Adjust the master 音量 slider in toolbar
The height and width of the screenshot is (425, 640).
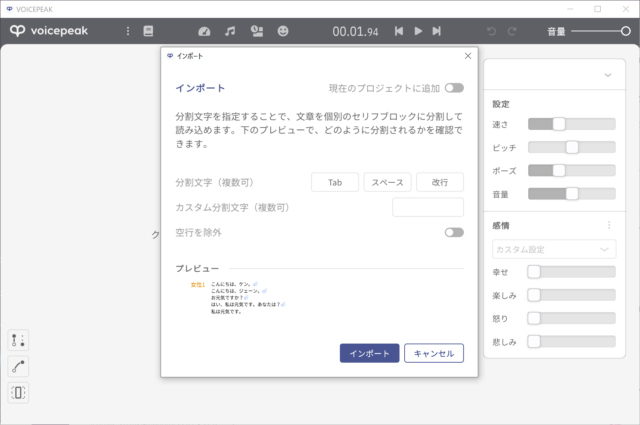pos(601,31)
